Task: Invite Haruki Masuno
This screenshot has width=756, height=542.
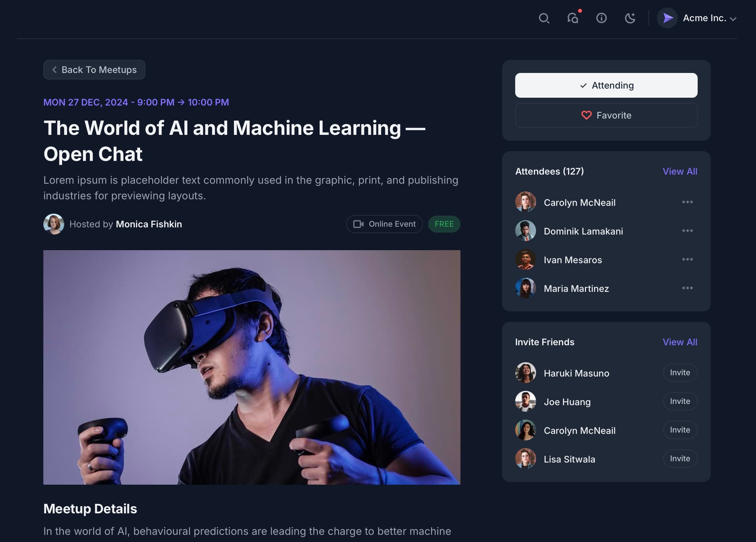Action: tap(680, 372)
